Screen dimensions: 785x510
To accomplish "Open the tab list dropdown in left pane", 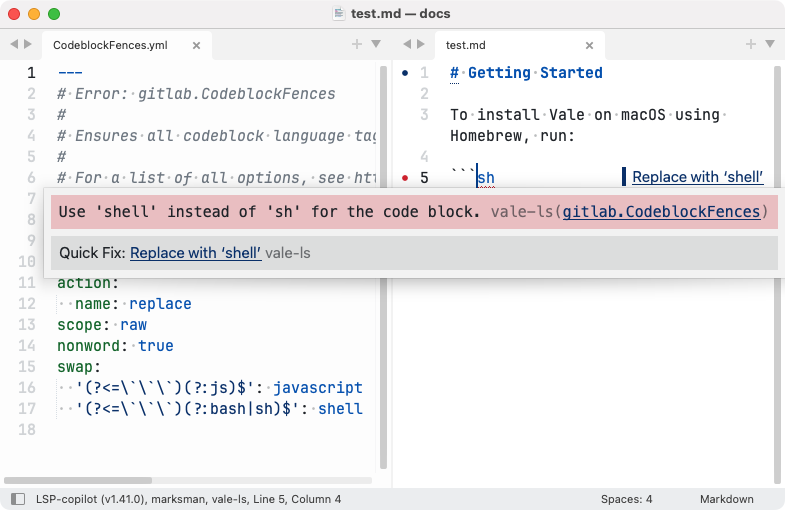I will pos(375,44).
